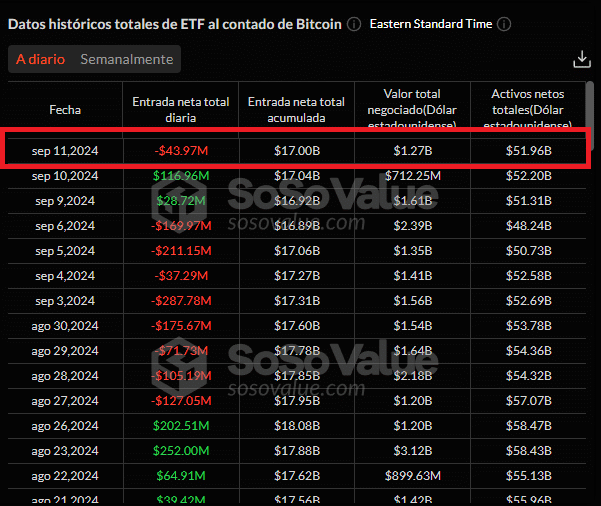
Task: Switch to the Semanalmente tab
Action: (126, 59)
